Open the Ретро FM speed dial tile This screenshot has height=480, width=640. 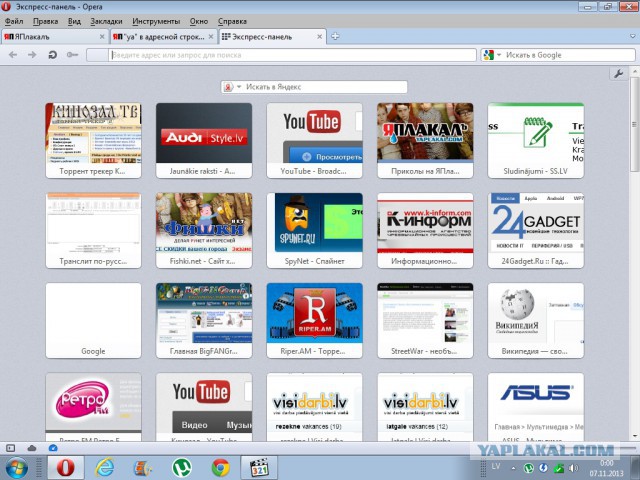[x=93, y=407]
